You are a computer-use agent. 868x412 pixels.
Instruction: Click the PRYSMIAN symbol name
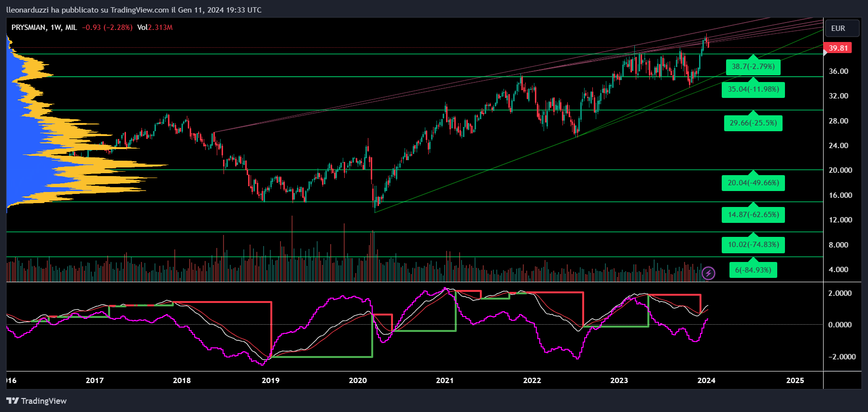pos(29,27)
